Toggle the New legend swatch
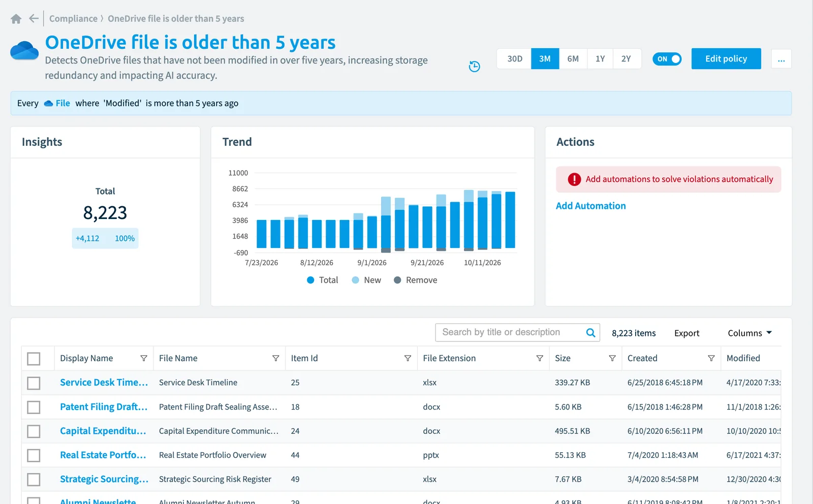 click(356, 280)
